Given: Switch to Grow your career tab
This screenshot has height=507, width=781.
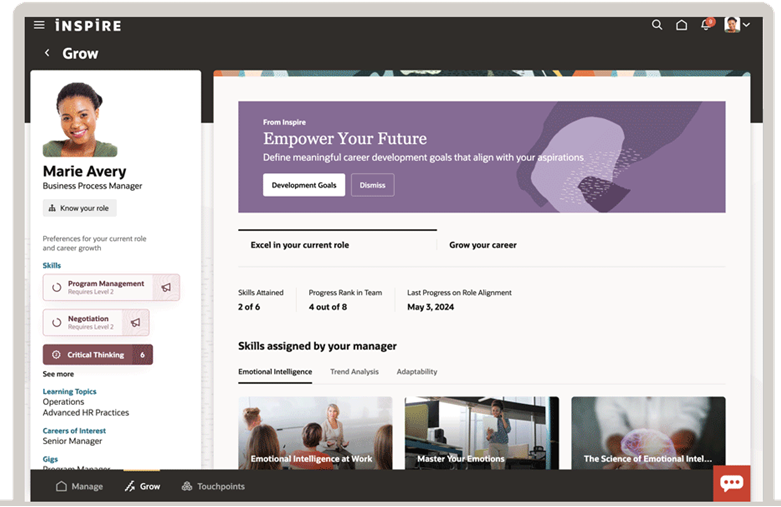Looking at the screenshot, I should (483, 245).
